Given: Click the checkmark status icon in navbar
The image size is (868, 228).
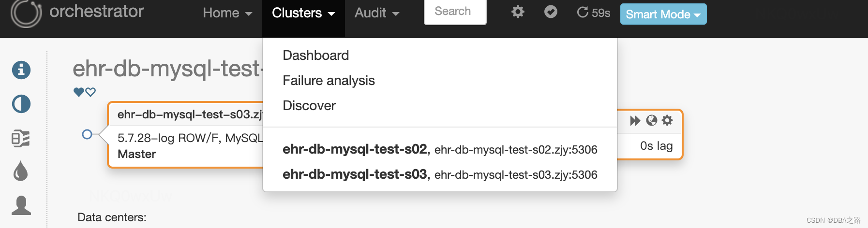Looking at the screenshot, I should (x=551, y=12).
